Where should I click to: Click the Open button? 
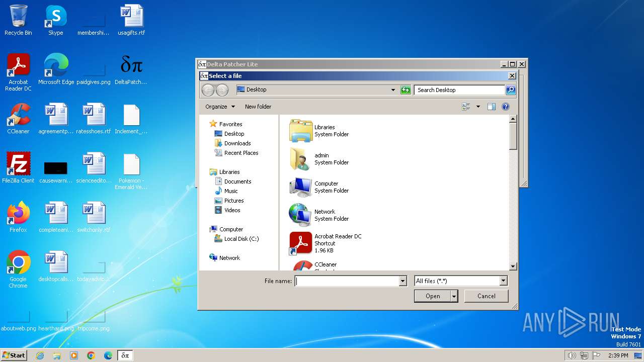[x=433, y=296]
